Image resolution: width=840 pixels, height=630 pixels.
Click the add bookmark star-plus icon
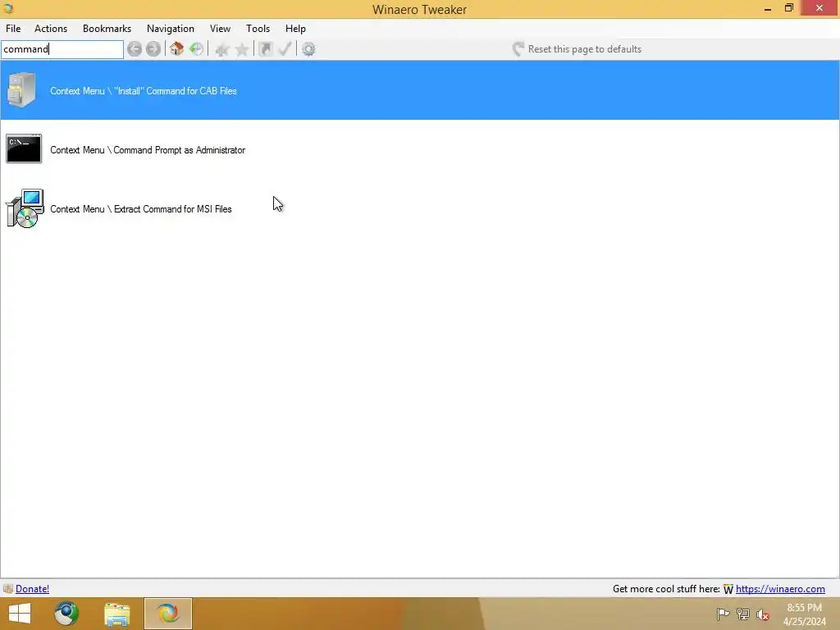pyautogui.click(x=221, y=49)
